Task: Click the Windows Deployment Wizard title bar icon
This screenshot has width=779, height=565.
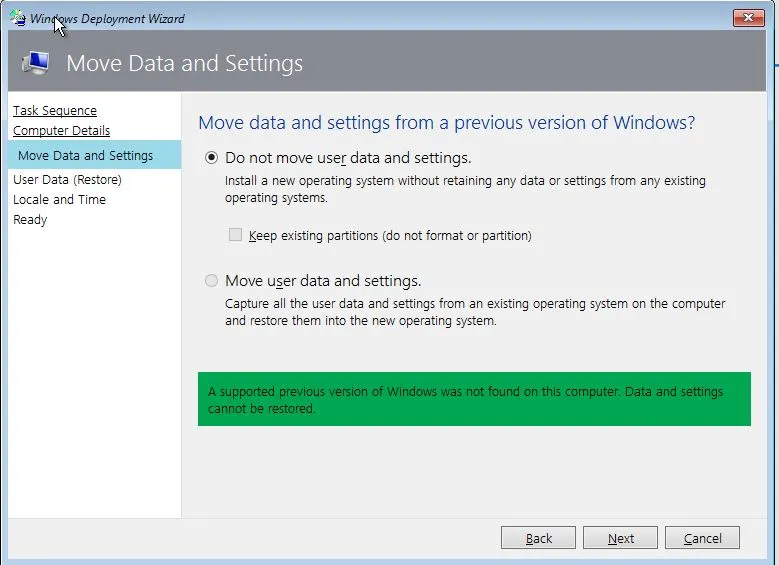Action: (17, 18)
